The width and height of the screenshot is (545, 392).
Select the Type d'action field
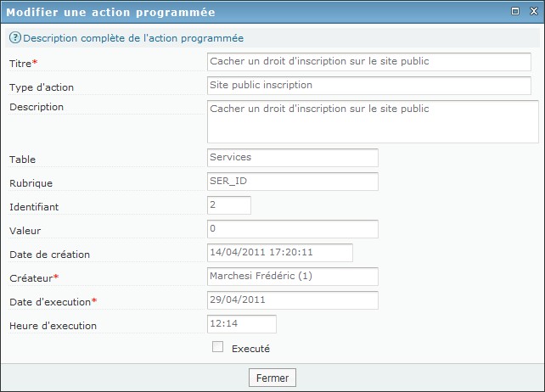point(369,86)
